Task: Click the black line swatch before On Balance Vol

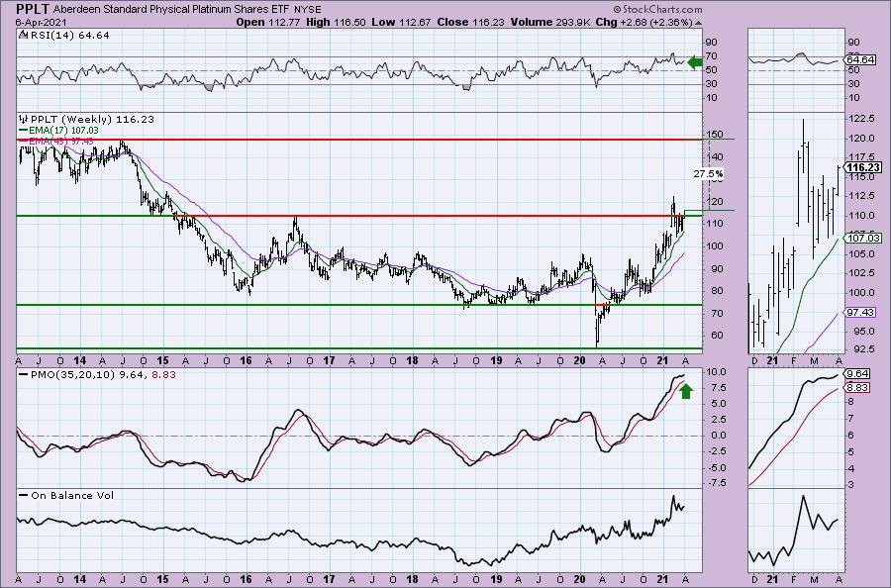Action: 24,495
